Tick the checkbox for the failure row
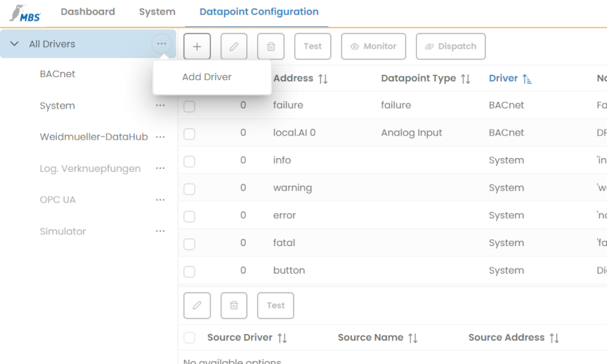Screen dimensions: 607x364 189,106
